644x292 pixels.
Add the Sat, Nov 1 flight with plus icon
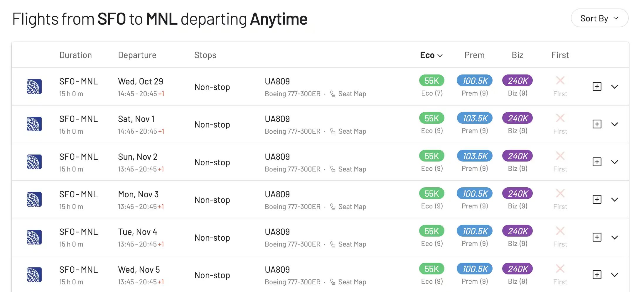(x=597, y=124)
